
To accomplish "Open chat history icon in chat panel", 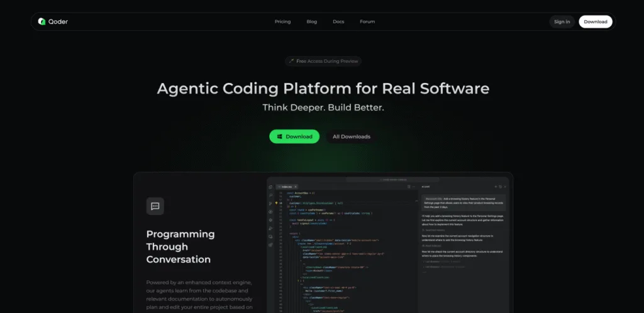I will 500,187.
